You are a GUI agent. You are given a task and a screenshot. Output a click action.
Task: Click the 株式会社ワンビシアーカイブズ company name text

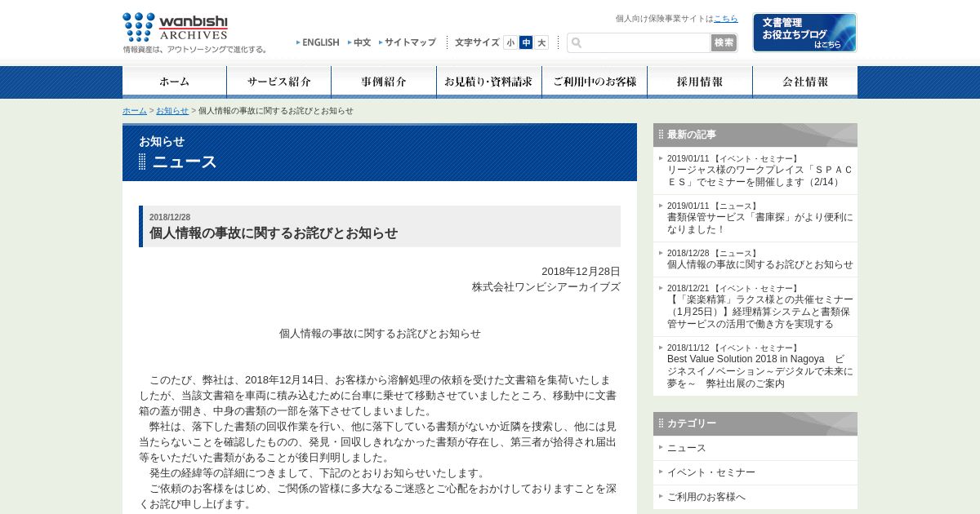coord(546,287)
